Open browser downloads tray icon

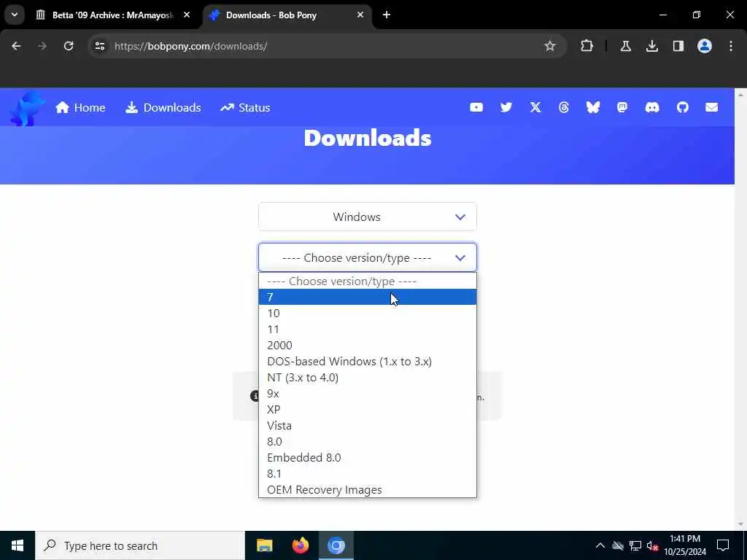point(652,46)
